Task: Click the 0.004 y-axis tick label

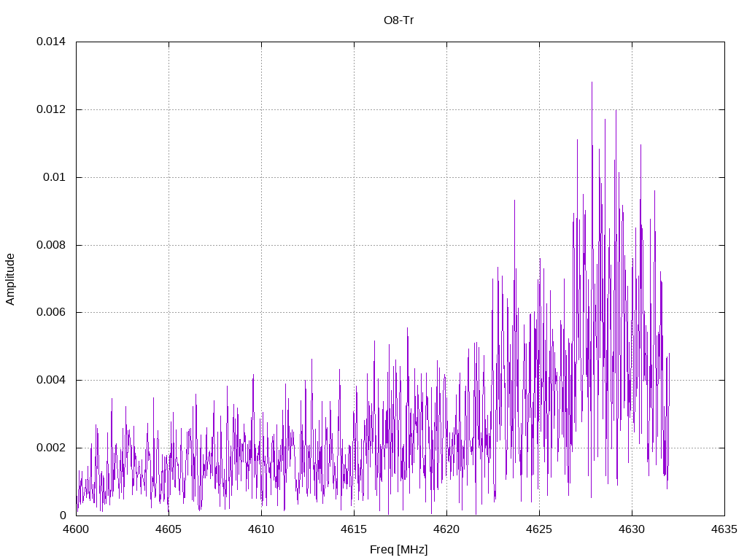Action: tap(51, 380)
